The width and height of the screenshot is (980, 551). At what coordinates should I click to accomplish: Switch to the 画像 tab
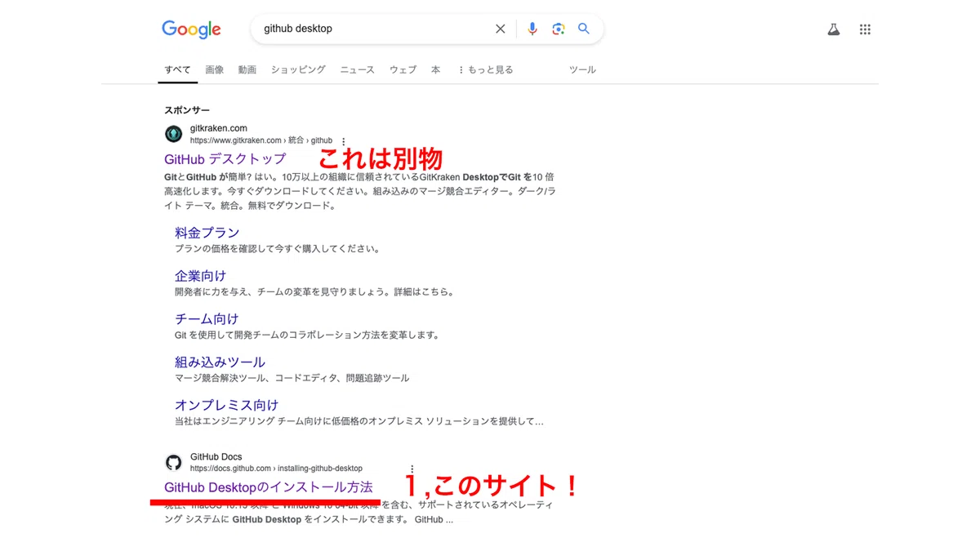point(214,70)
